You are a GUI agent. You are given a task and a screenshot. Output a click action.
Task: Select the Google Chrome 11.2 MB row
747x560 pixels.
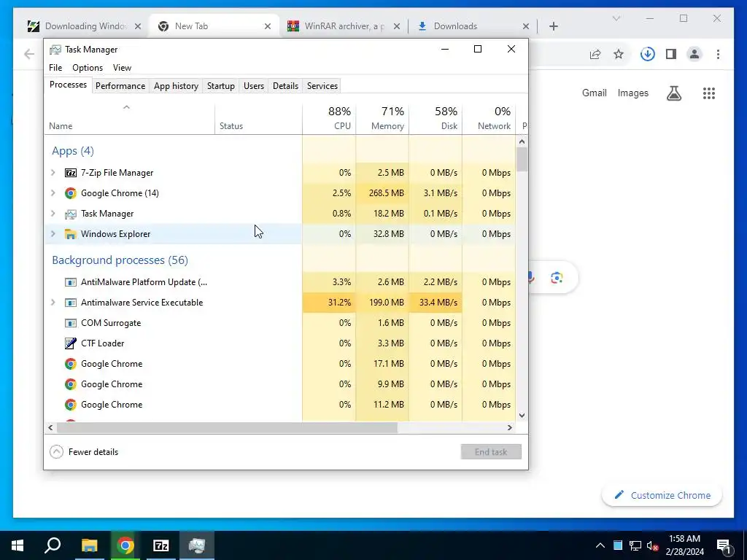pos(280,405)
